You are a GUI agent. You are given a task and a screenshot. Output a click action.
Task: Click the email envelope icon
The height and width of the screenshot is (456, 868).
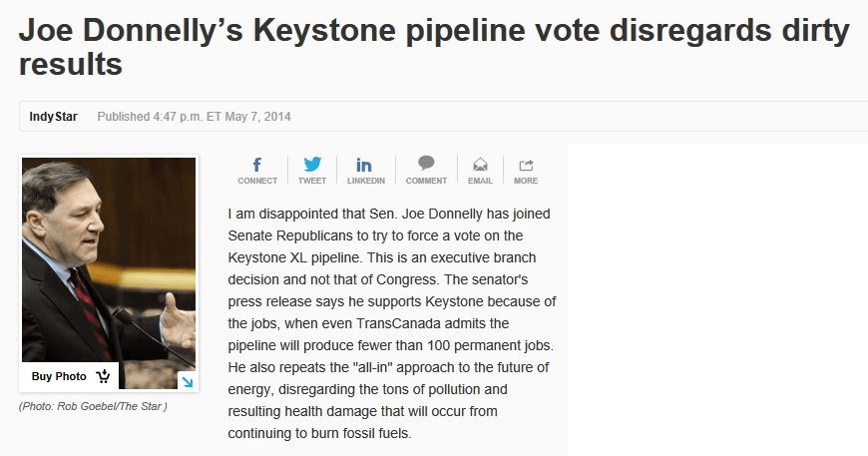coord(480,165)
